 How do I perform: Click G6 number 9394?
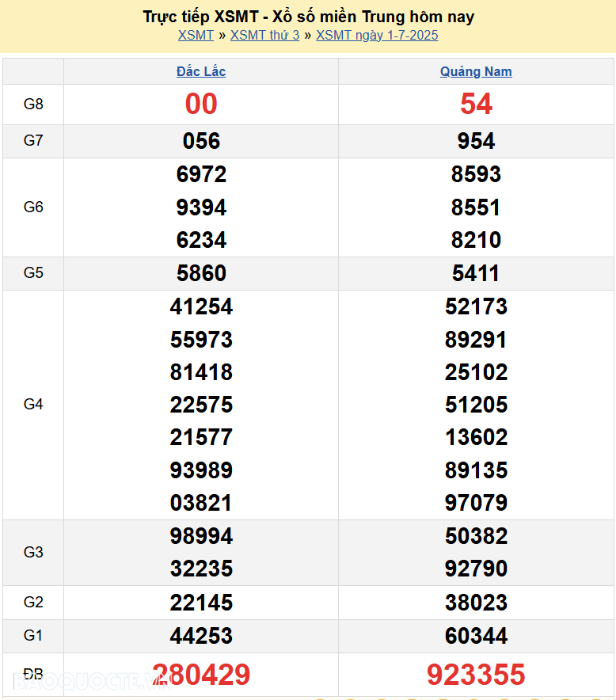pyautogui.click(x=201, y=207)
